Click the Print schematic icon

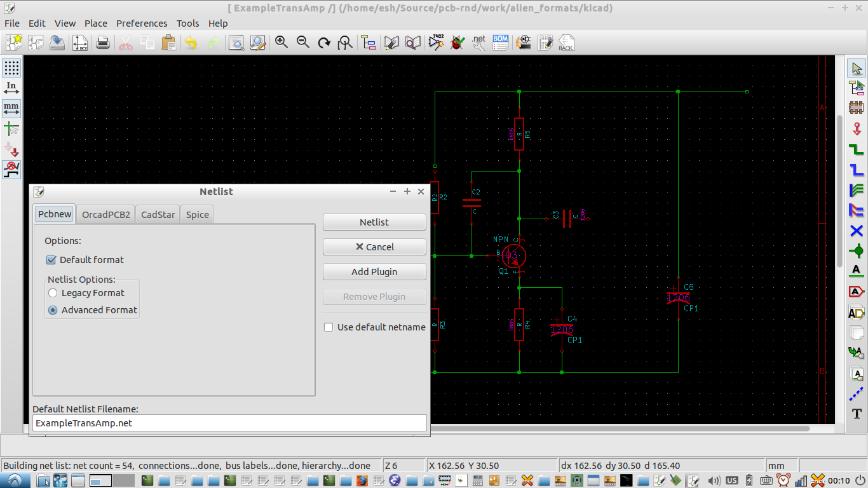(x=102, y=43)
